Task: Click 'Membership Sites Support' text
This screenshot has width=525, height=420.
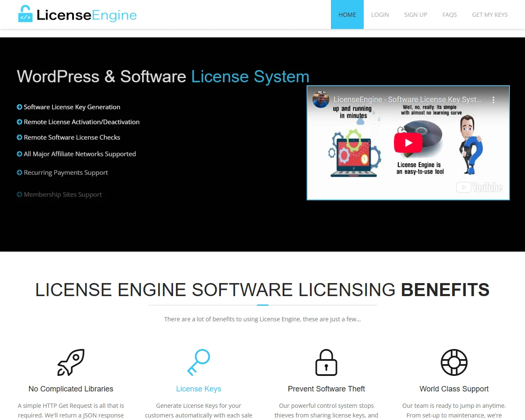Action: point(63,194)
